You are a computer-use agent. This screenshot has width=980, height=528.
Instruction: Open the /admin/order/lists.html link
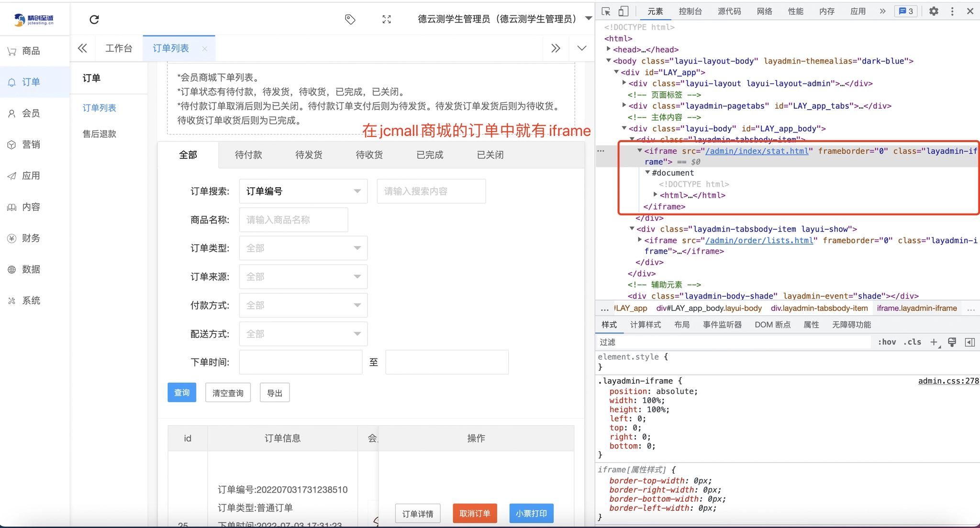(759, 240)
